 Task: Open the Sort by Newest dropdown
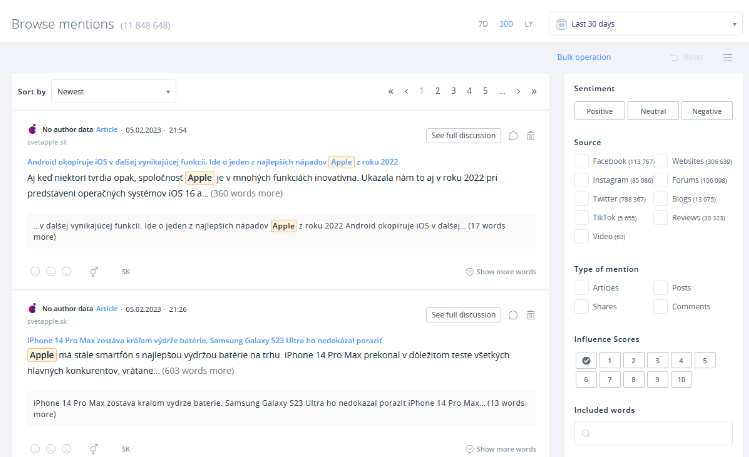[113, 91]
